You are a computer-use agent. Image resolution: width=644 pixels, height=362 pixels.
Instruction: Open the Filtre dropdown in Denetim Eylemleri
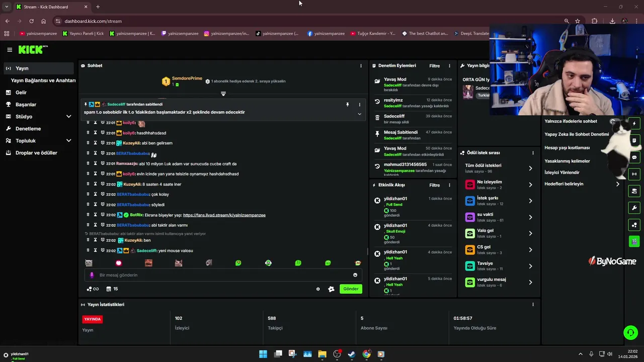tap(435, 66)
